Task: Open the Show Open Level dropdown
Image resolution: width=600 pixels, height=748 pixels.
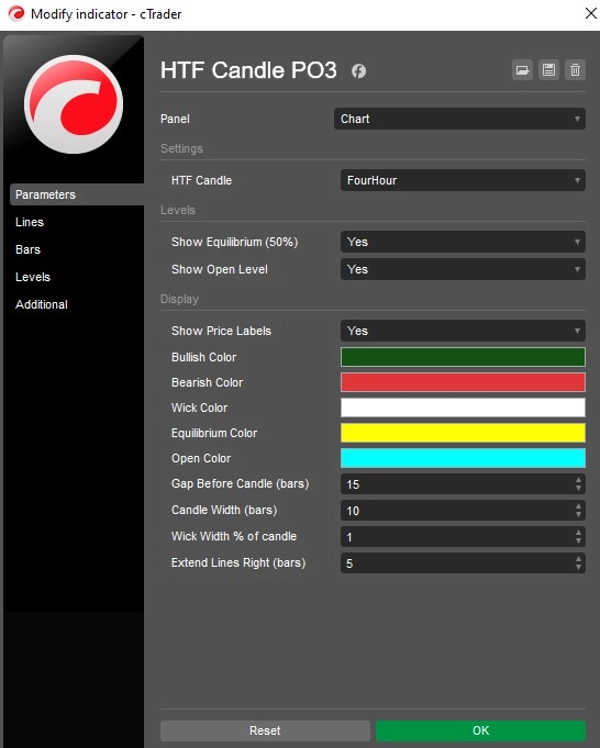Action: coord(463,270)
